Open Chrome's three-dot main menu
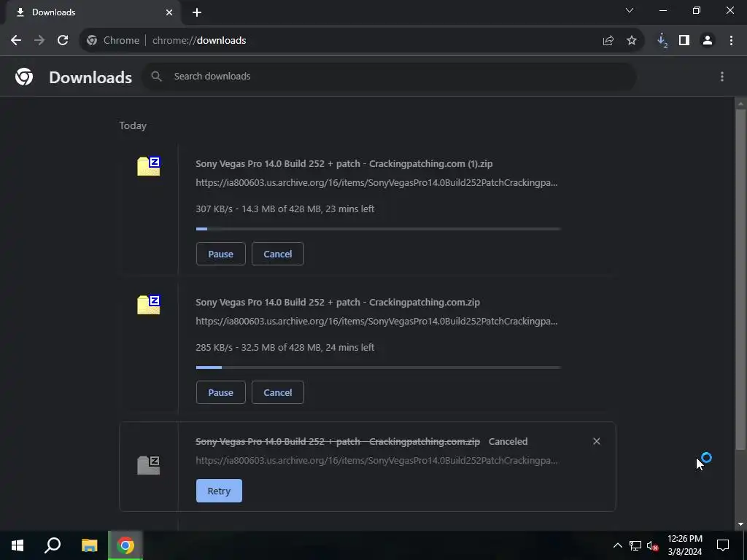This screenshot has height=560, width=747. click(x=731, y=41)
